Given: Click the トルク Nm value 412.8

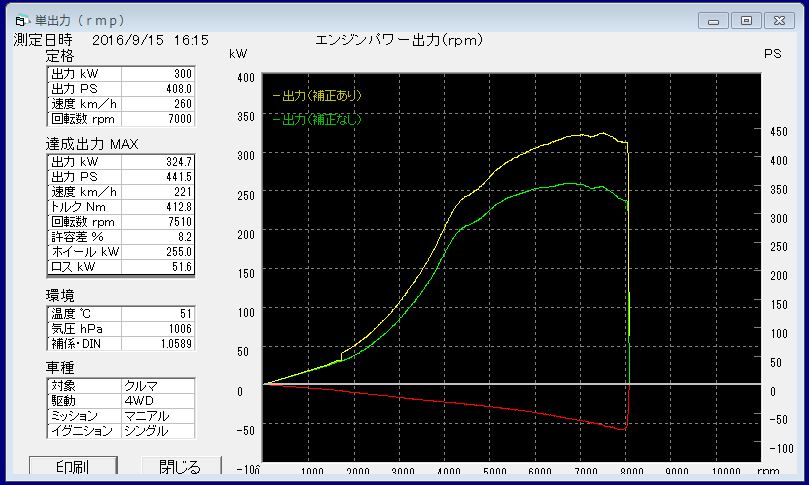Looking at the screenshot, I should (158, 207).
